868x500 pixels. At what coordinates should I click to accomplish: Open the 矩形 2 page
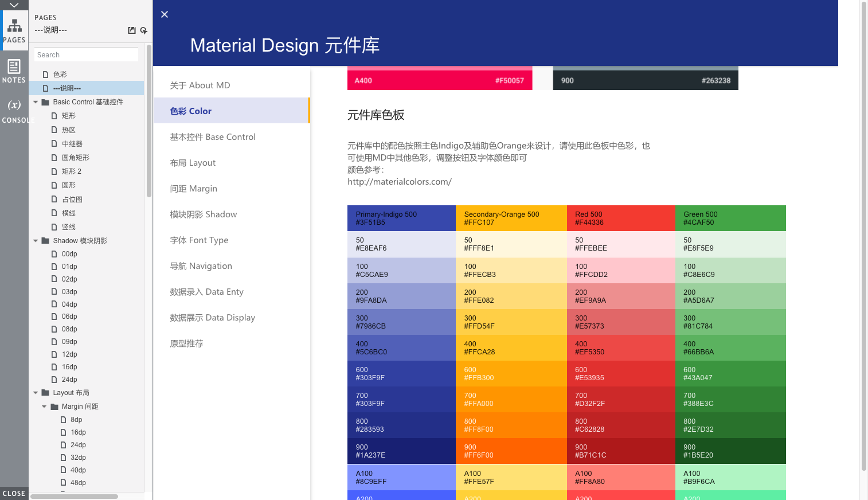pyautogui.click(x=72, y=171)
